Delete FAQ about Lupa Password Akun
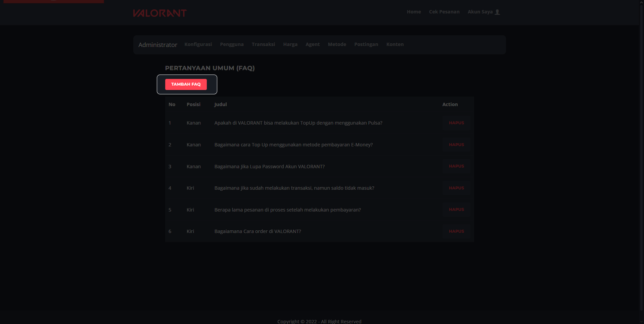 (x=456, y=166)
